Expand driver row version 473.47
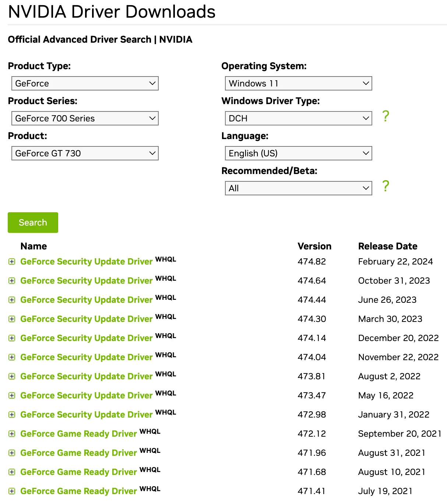This screenshot has width=447, height=504. pos(12,395)
